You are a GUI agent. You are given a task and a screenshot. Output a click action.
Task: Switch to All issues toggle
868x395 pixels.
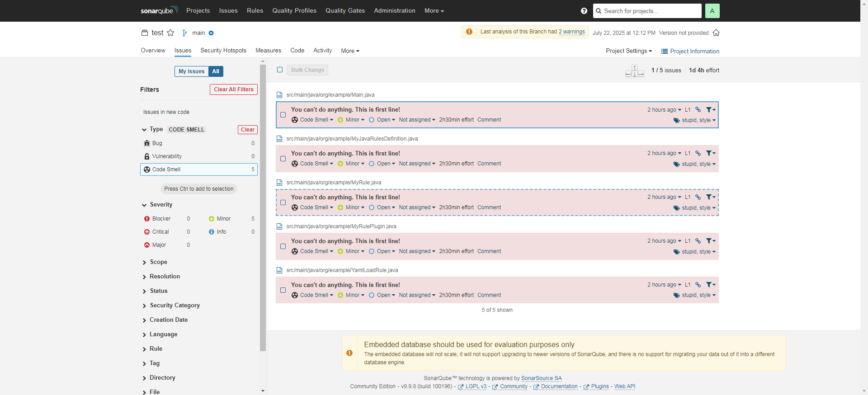(x=216, y=71)
